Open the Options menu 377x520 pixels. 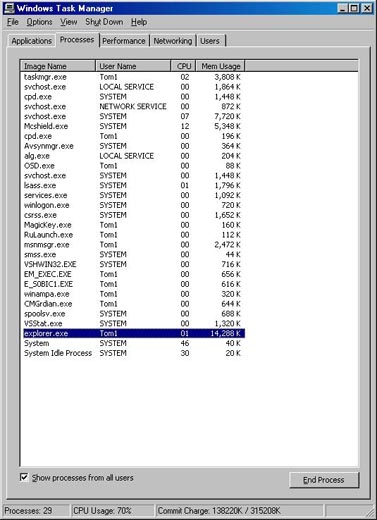(39, 22)
